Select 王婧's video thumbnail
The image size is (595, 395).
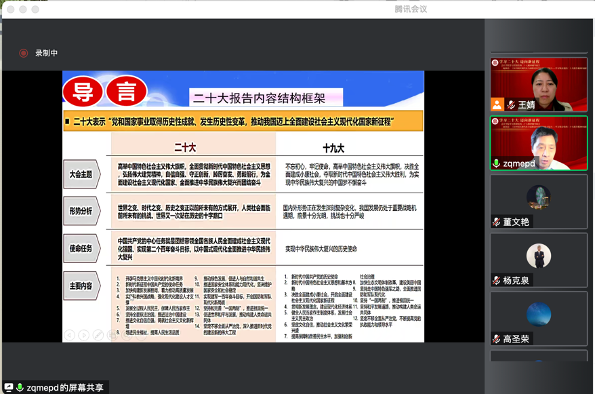pos(539,84)
